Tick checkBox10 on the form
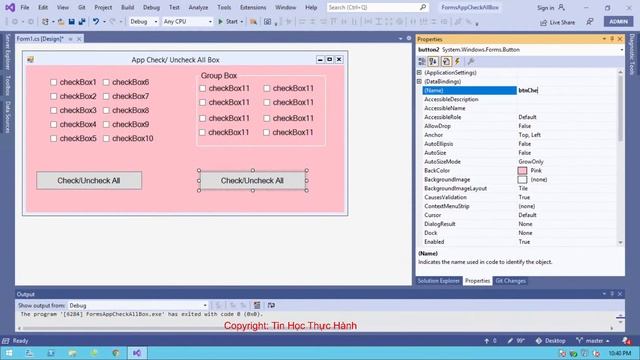Image resolution: width=640 pixels, height=360 pixels. click(x=106, y=138)
